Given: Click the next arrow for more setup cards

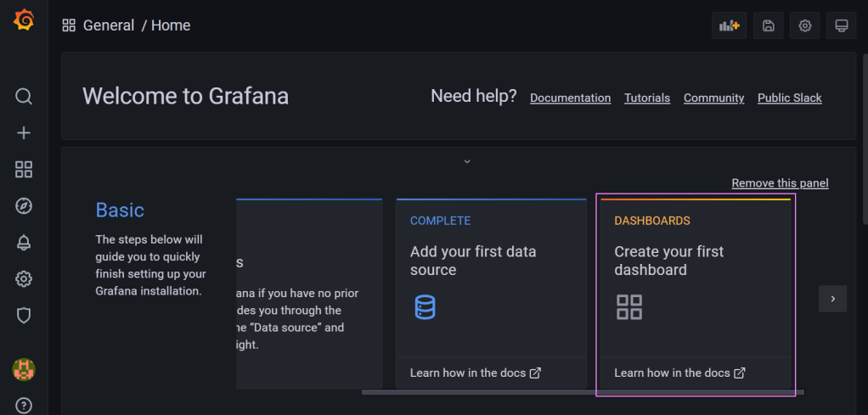Looking at the screenshot, I should coord(832,299).
